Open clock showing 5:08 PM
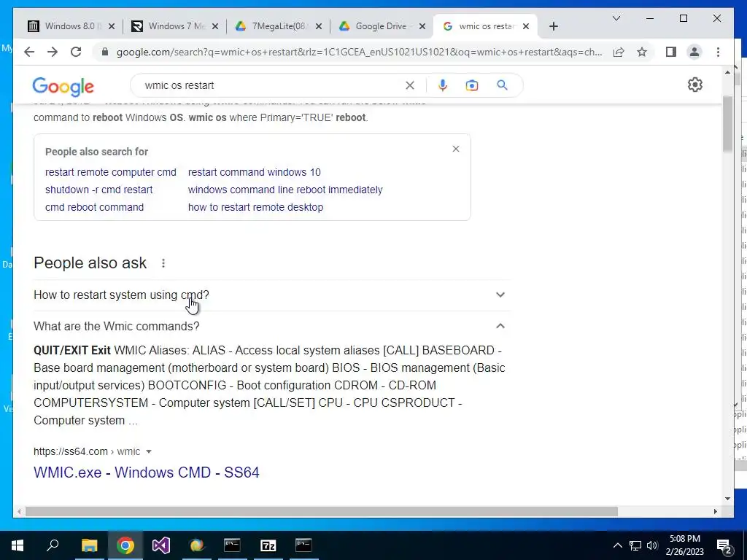Screen dimensions: 747x560 coord(684,545)
